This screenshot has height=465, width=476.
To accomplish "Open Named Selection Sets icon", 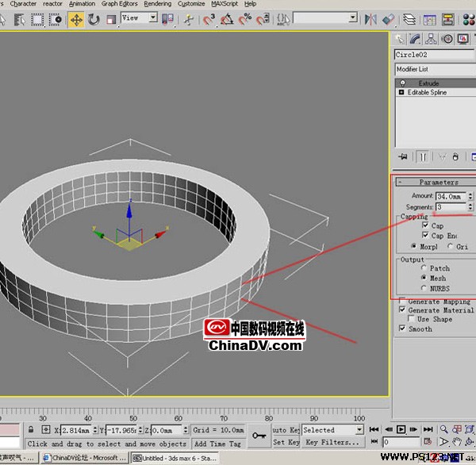I will (x=283, y=20).
